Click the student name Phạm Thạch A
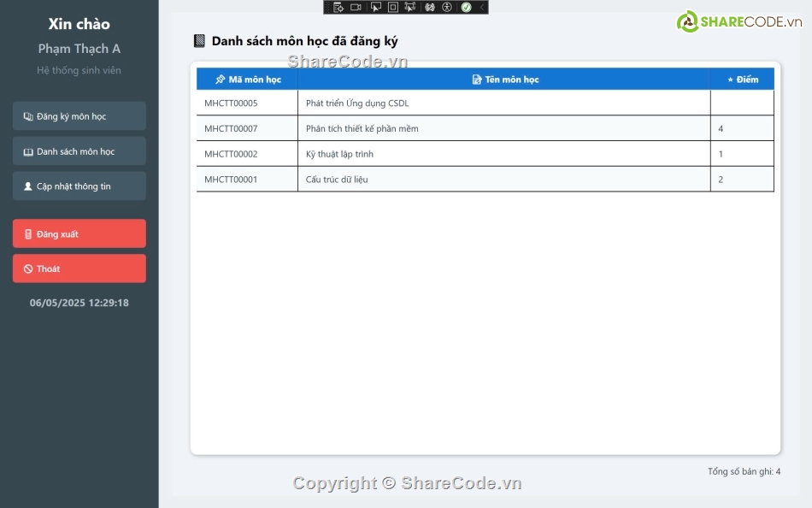This screenshot has height=508, width=812. click(x=79, y=49)
